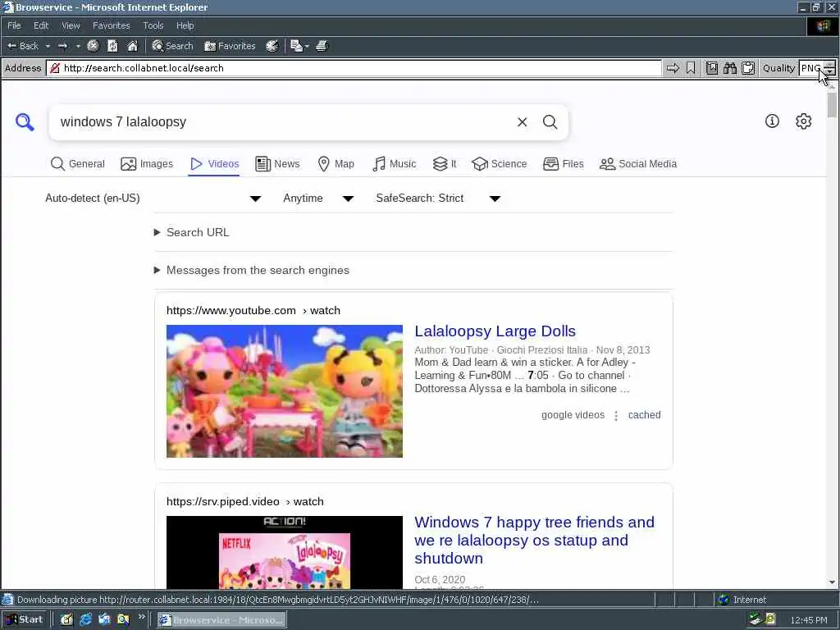Open the Favorites toolbar button

tap(230, 46)
